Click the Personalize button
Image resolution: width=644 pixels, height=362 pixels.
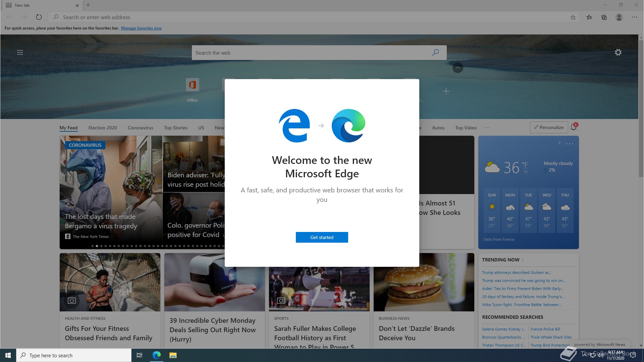tap(549, 127)
